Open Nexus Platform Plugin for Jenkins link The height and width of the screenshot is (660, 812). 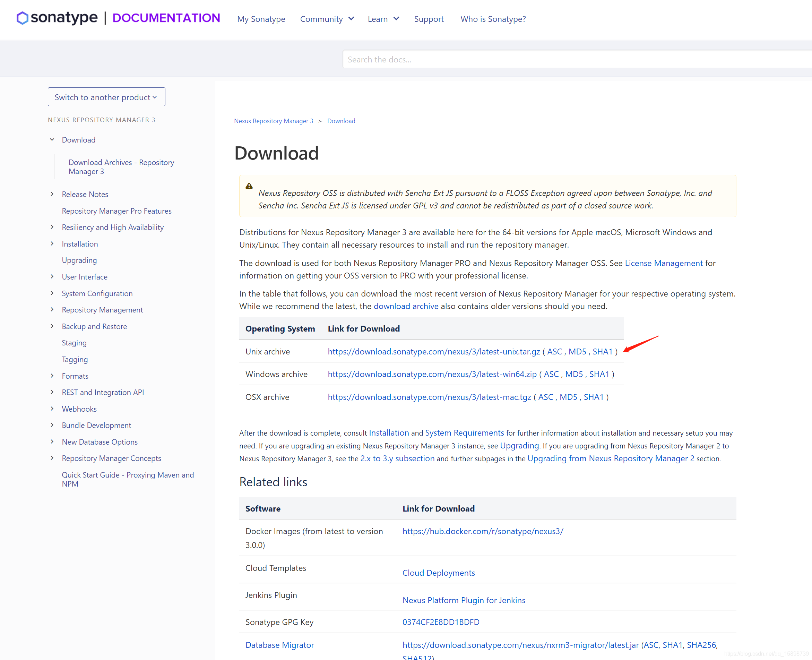464,600
